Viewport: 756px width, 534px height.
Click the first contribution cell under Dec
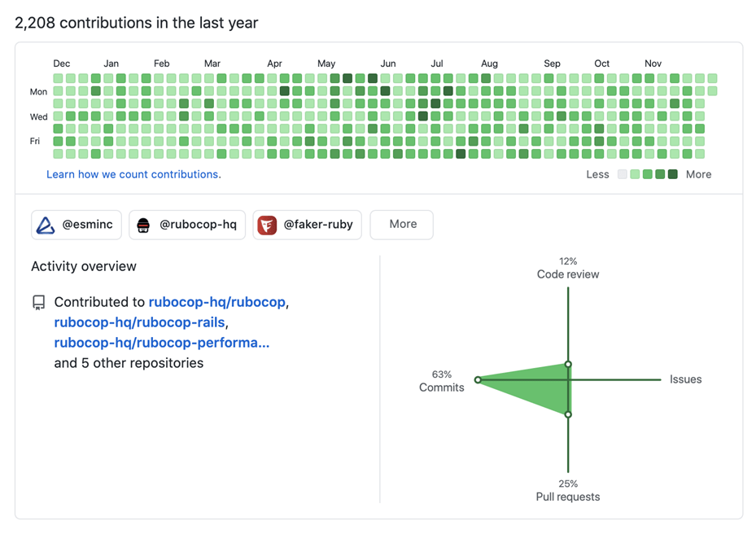pos(58,78)
